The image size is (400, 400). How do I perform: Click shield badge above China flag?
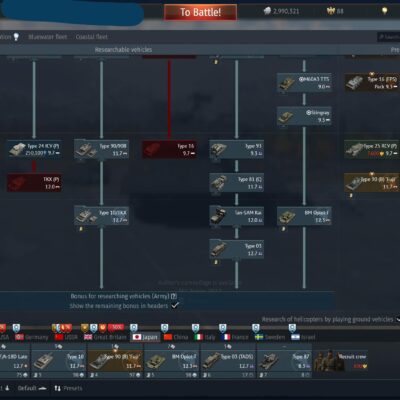[165, 328]
